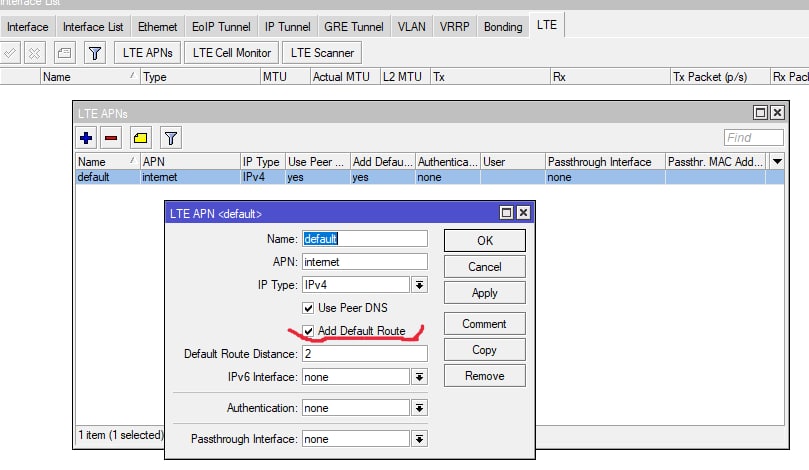Open LTE Scanner
Viewport: 809px width, 470px height.
point(322,53)
